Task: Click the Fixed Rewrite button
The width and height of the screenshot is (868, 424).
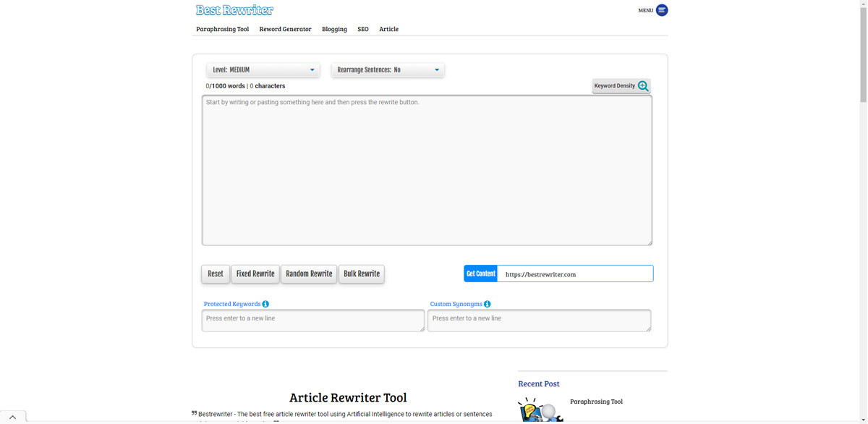Action: [255, 274]
